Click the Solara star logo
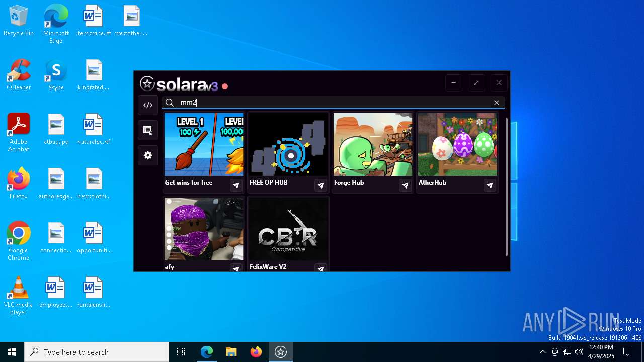 pyautogui.click(x=147, y=83)
